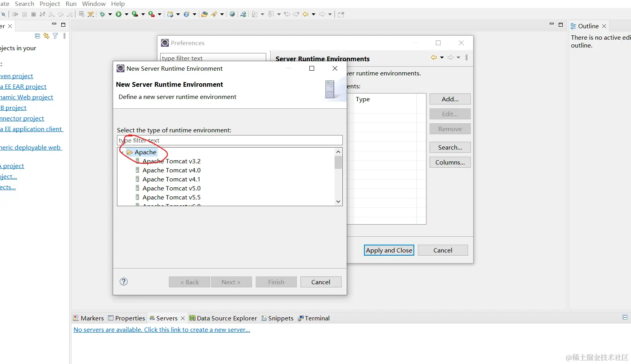631x364 pixels.
Task: Click Preferences type filter text field
Action: click(x=213, y=57)
